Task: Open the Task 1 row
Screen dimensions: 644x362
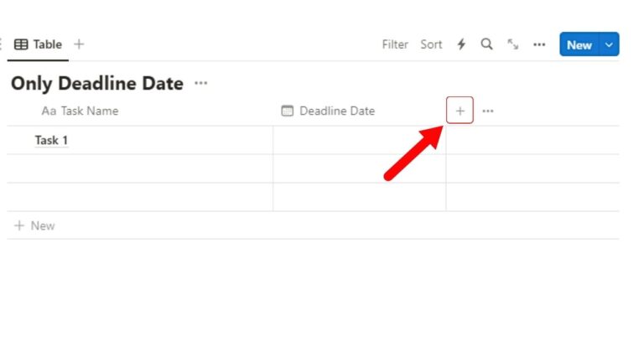Action: (51, 140)
